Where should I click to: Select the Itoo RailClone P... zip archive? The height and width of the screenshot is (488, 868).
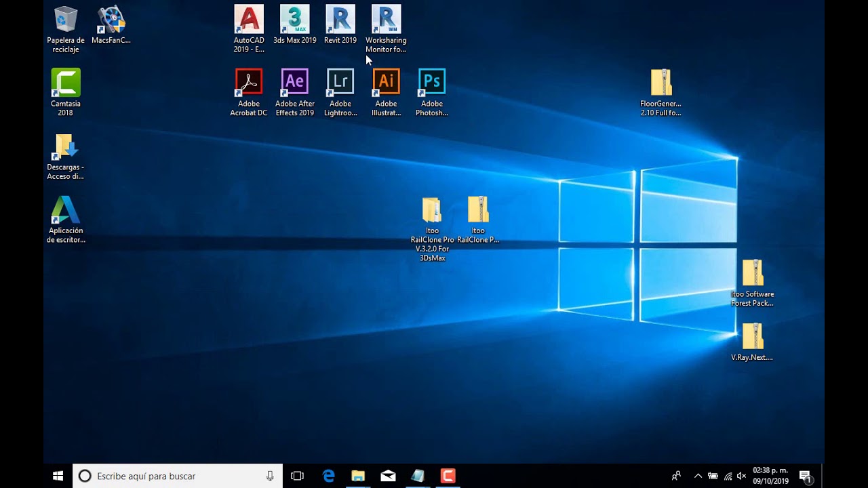[478, 220]
